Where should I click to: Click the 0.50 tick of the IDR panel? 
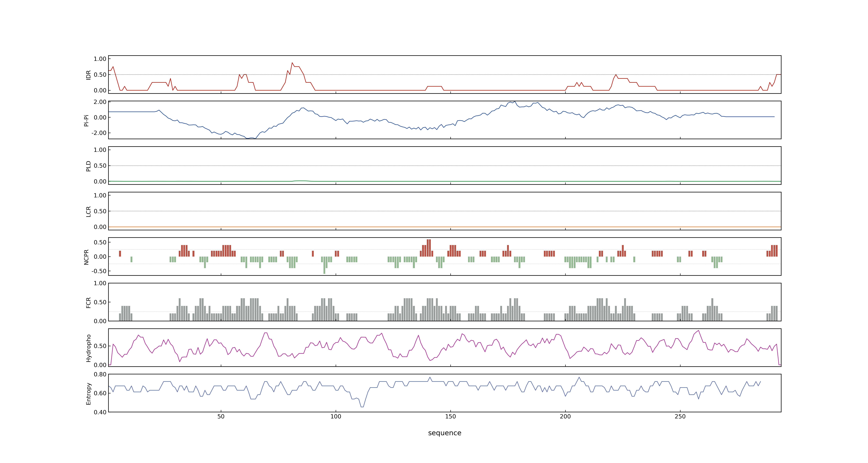point(100,75)
